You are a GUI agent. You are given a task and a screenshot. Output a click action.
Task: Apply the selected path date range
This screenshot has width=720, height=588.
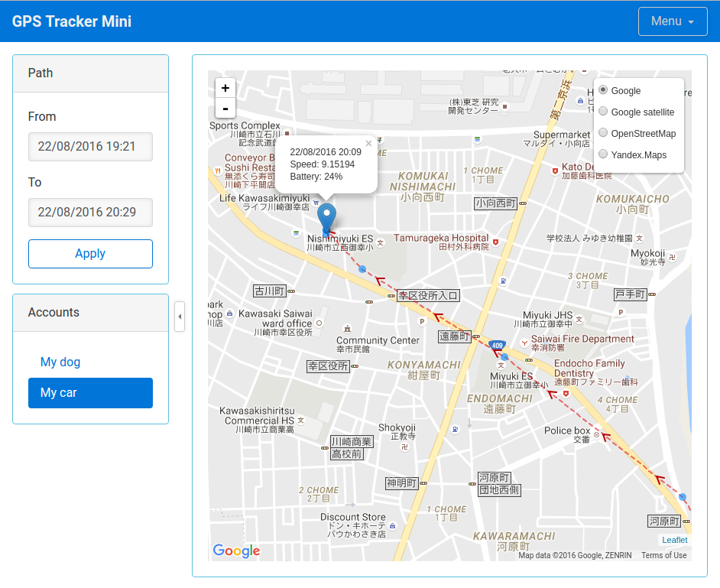[90, 254]
